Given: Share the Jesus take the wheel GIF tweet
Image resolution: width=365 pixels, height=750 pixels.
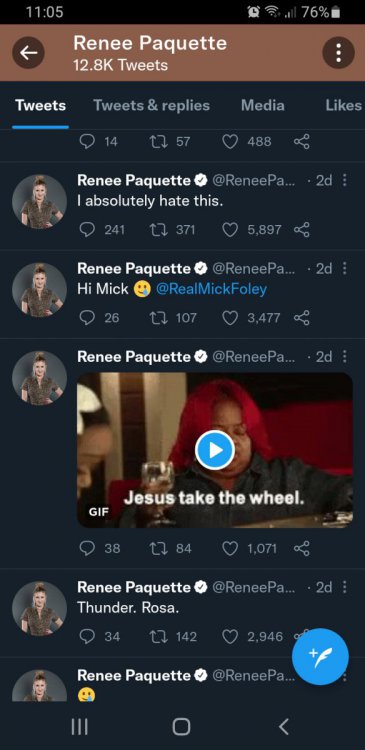Looking at the screenshot, I should click(x=302, y=548).
